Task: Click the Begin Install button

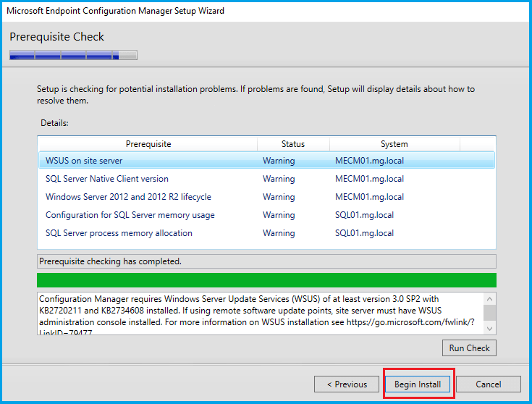Action: click(x=418, y=384)
